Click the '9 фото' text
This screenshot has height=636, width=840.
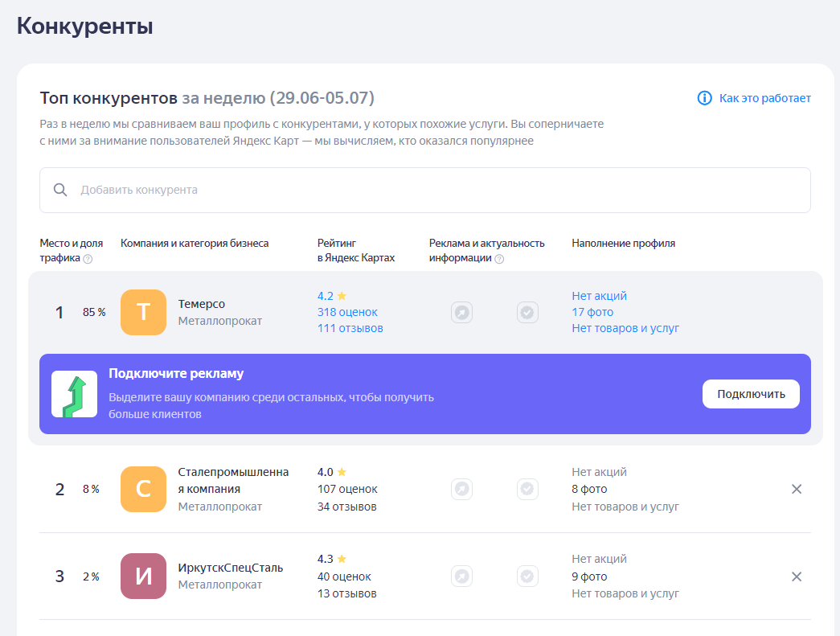click(x=589, y=577)
